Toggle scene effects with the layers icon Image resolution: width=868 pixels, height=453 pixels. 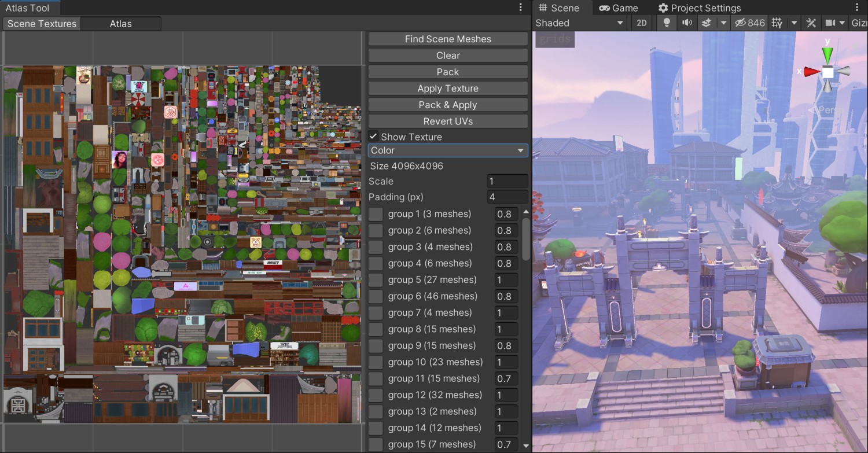(x=706, y=23)
